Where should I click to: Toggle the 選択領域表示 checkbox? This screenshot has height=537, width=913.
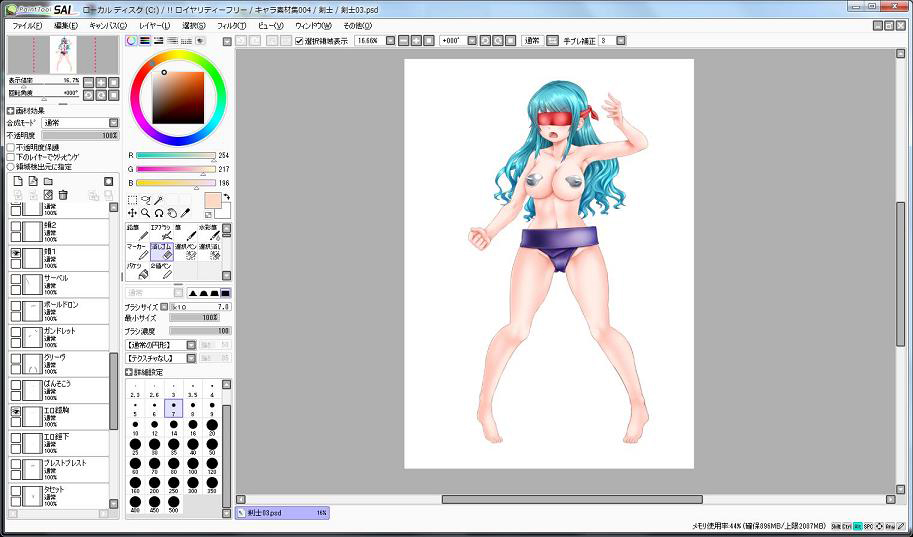point(299,41)
